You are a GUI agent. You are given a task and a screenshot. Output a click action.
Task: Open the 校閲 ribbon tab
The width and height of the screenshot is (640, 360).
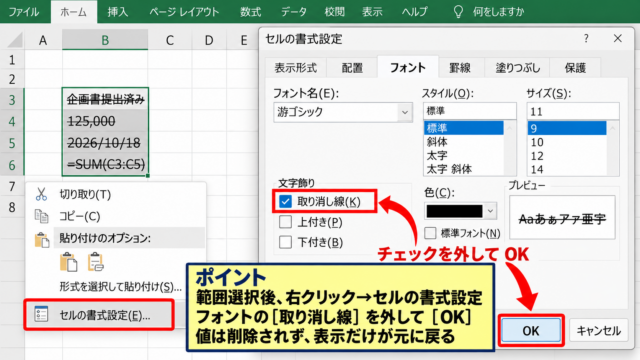(x=334, y=12)
